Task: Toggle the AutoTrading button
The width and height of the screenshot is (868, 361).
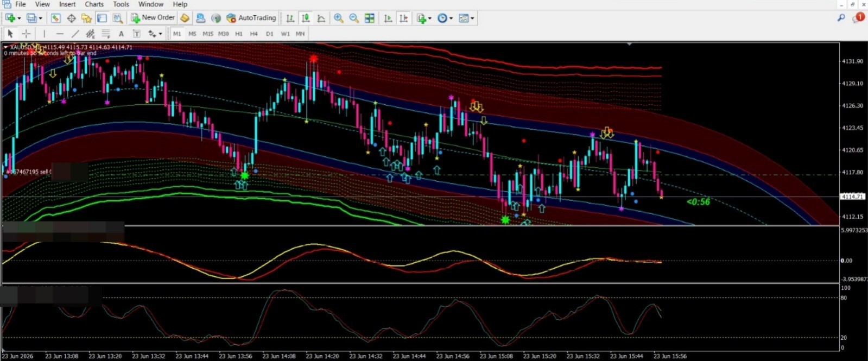Action: [251, 18]
